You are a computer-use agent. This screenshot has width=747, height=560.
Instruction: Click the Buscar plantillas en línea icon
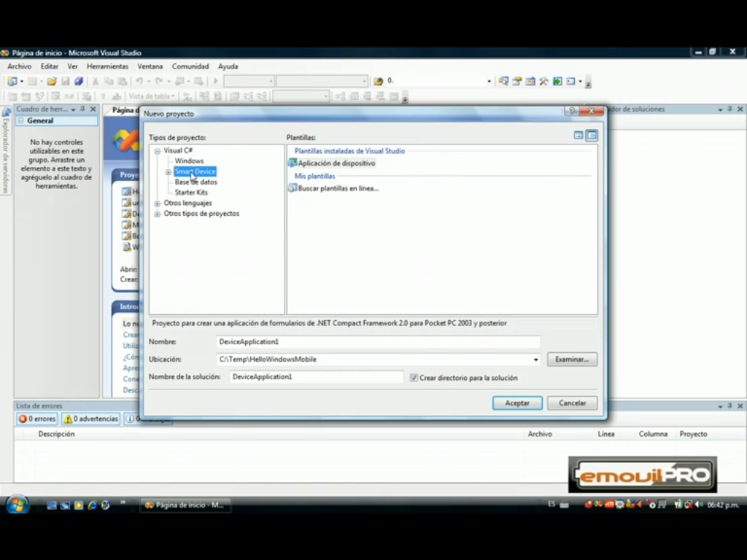pos(293,188)
